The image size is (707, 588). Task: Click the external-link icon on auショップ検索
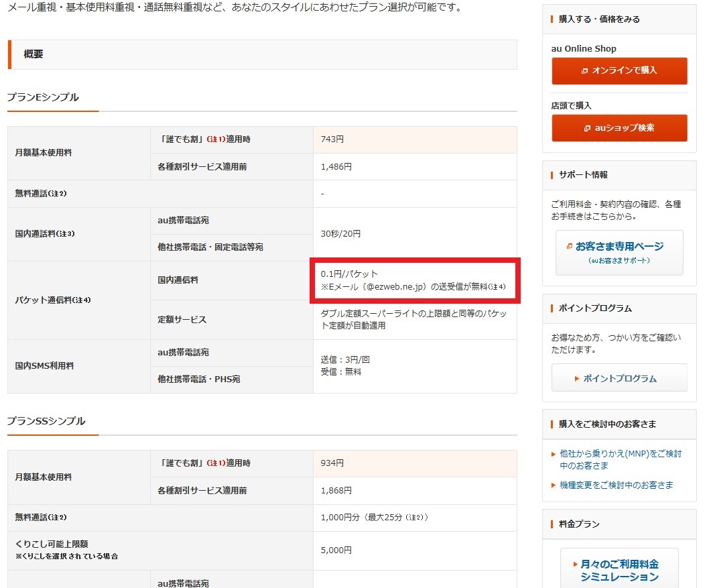pos(587,128)
